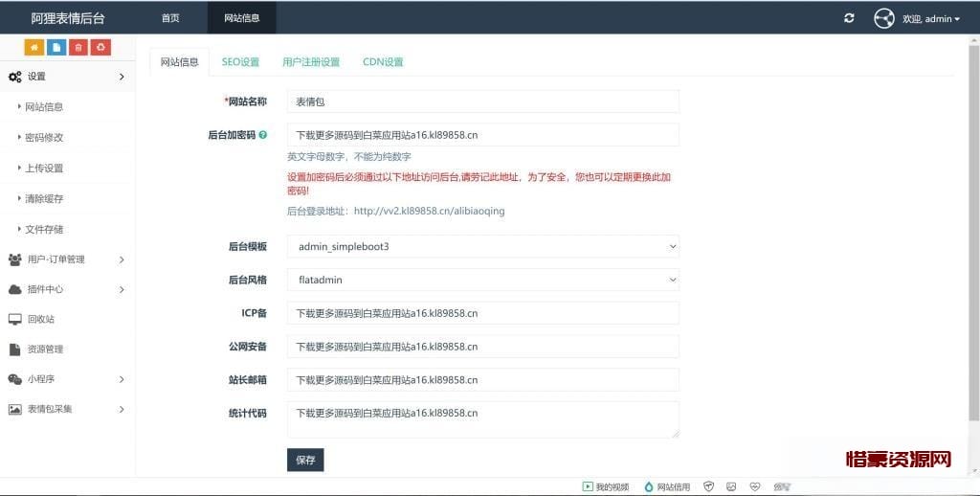Image resolution: width=980 pixels, height=496 pixels.
Task: Switch to the 首页 top tab
Action: [x=170, y=18]
